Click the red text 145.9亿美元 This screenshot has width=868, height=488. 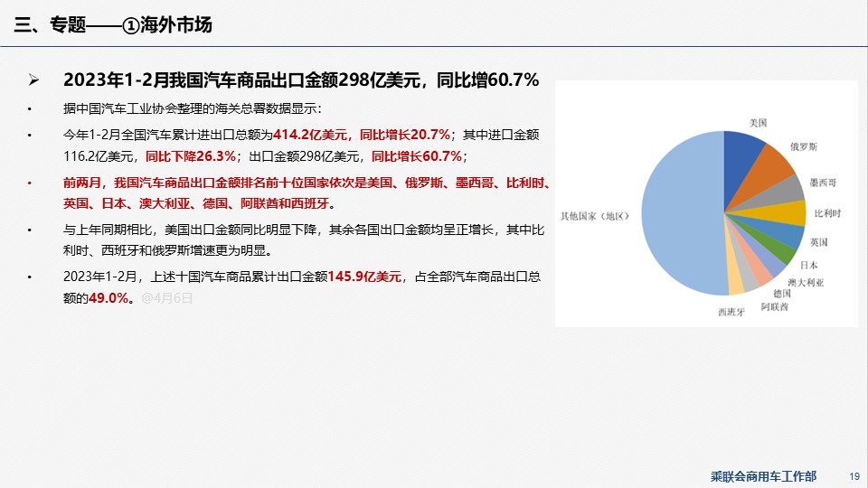point(364,277)
